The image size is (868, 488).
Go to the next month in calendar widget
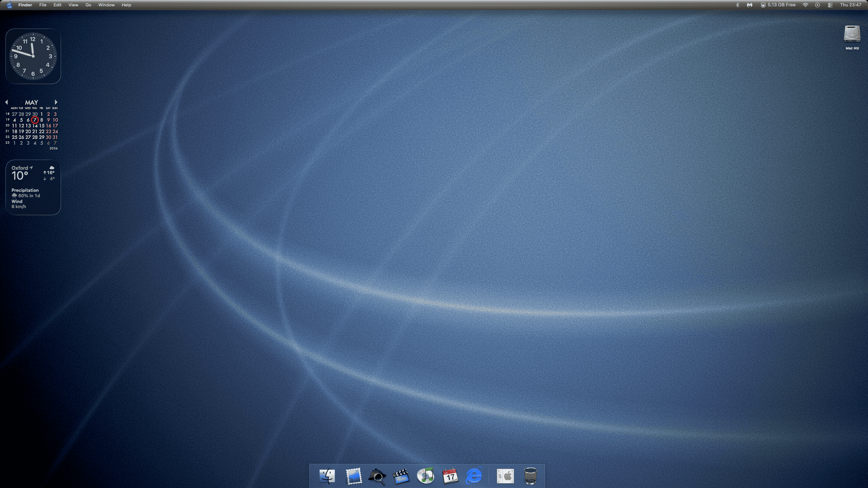(56, 102)
